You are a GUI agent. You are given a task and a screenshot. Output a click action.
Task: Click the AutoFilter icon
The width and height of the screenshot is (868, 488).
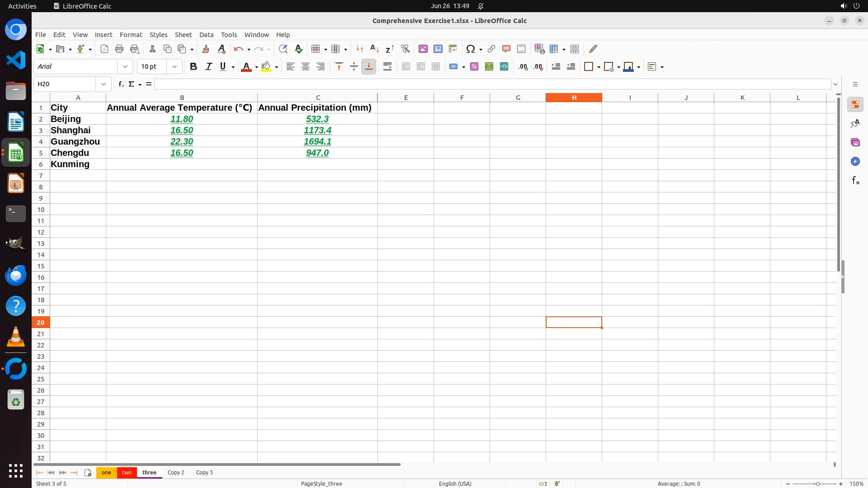pyautogui.click(x=405, y=49)
